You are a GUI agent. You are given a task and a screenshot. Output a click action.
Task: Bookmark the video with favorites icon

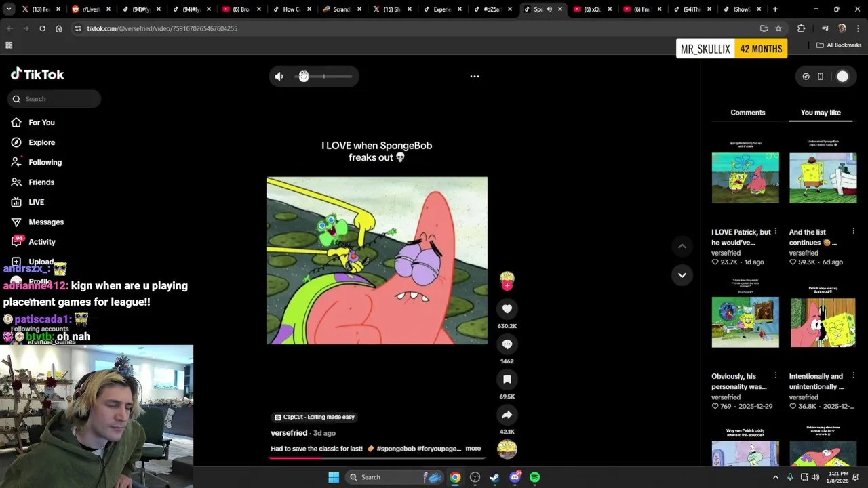click(507, 380)
